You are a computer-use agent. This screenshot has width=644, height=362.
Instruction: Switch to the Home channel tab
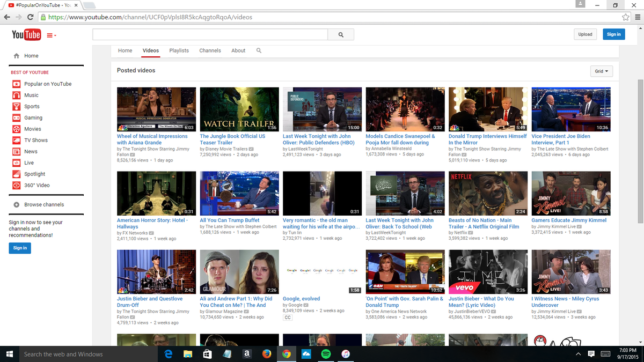tap(125, 50)
